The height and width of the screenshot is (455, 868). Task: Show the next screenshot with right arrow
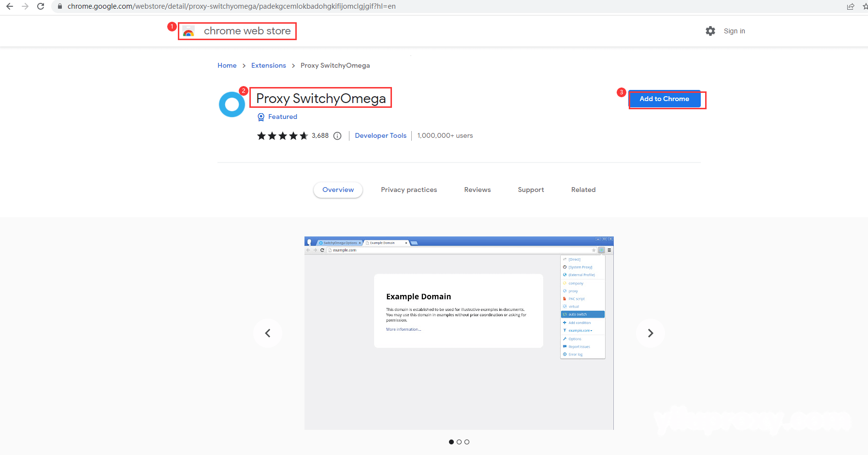coord(651,333)
